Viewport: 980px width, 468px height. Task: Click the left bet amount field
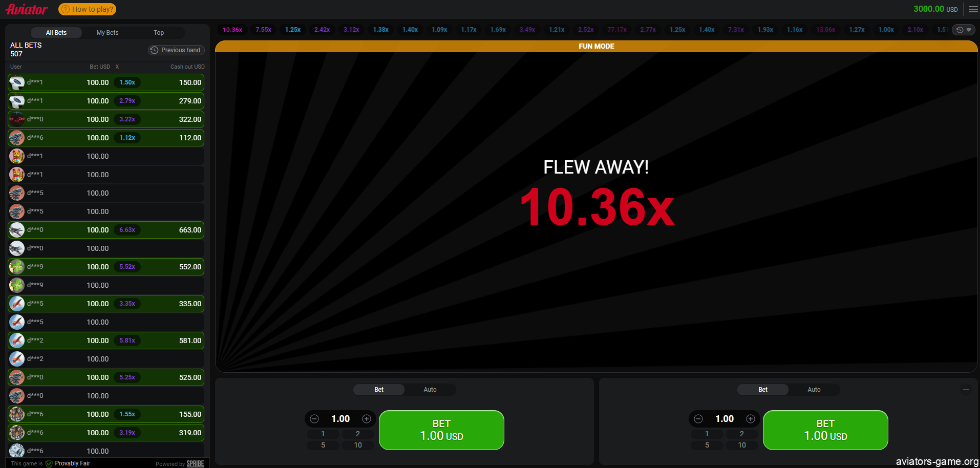tap(340, 419)
